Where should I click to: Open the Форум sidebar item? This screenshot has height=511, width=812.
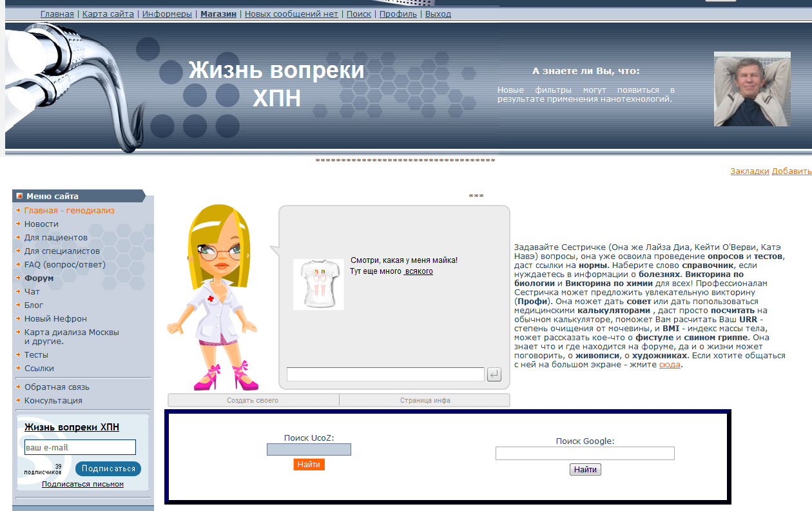point(39,278)
